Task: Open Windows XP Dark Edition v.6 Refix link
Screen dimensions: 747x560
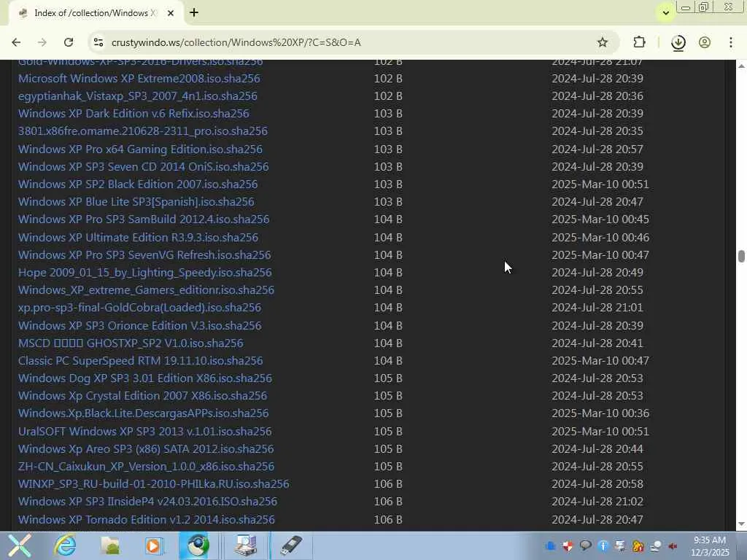Action: coord(134,114)
